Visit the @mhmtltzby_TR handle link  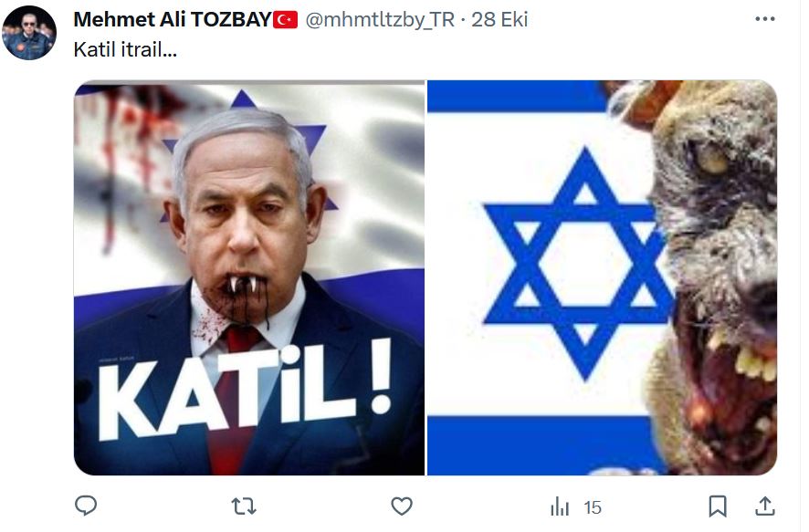click(x=380, y=20)
